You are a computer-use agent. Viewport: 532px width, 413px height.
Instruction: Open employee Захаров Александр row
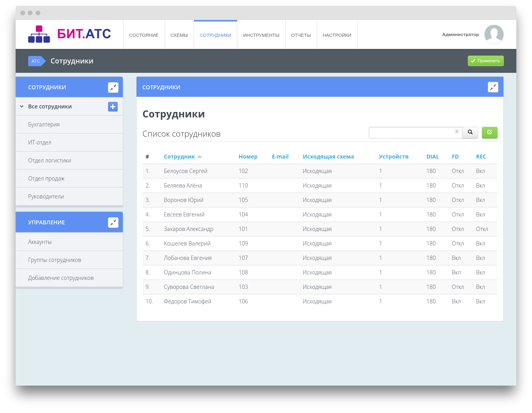click(x=189, y=229)
